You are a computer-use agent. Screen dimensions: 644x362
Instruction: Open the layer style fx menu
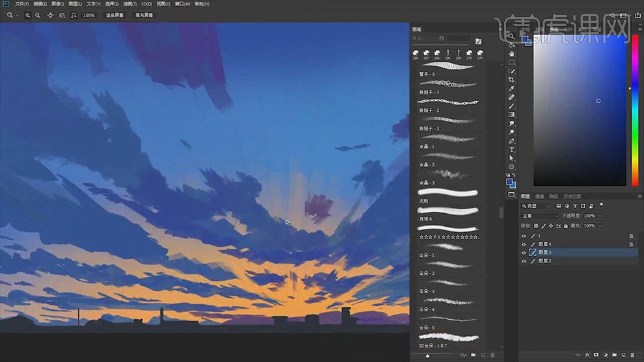[x=587, y=355]
